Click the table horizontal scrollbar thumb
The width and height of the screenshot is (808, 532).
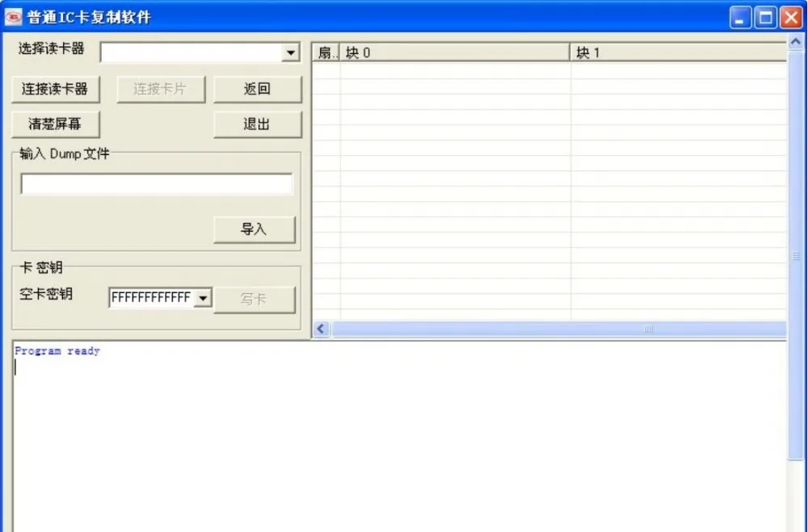559,329
